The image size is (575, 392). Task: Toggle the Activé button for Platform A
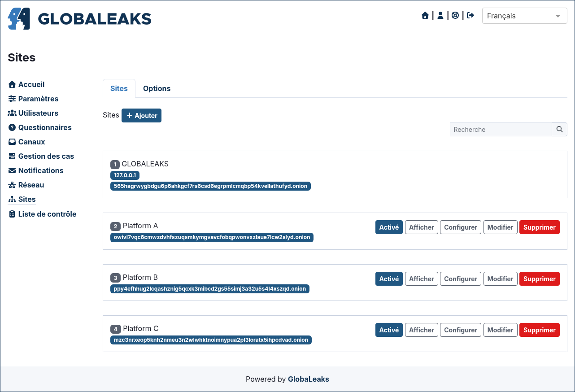point(389,227)
